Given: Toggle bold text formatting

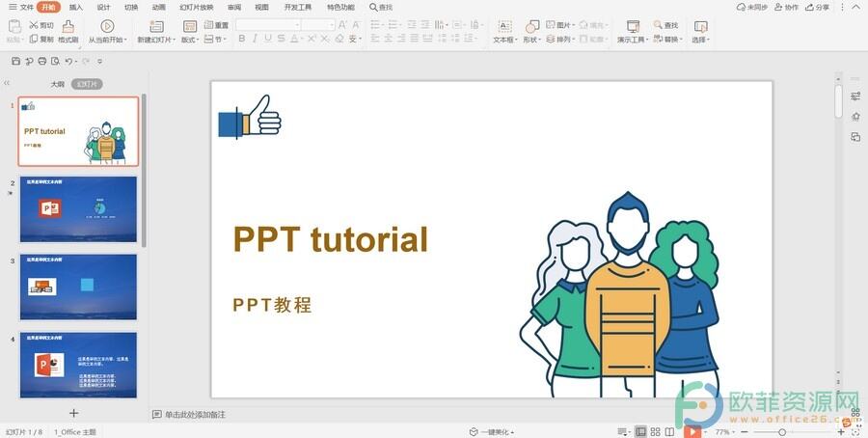Looking at the screenshot, I should (x=242, y=40).
